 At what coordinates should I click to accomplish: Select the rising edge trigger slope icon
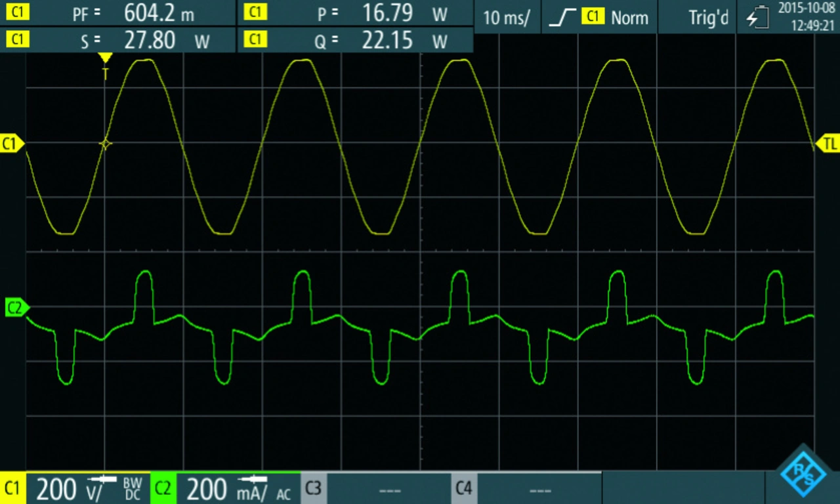point(562,18)
